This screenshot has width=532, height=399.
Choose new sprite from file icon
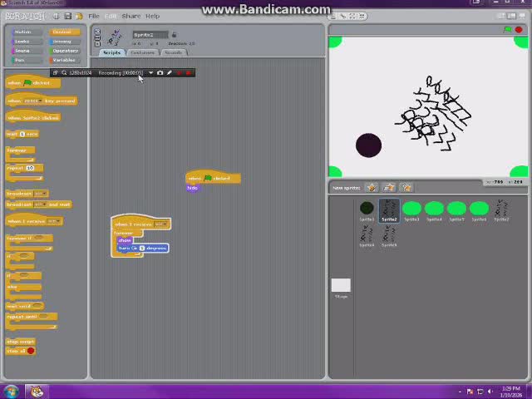click(389, 187)
